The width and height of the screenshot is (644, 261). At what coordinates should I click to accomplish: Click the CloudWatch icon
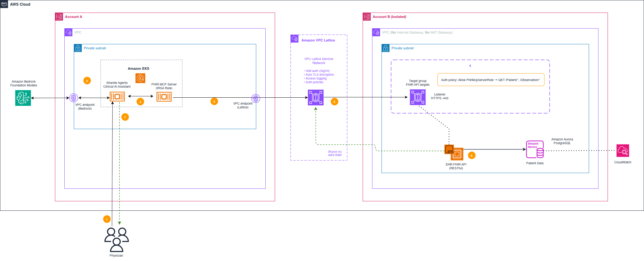click(x=623, y=151)
